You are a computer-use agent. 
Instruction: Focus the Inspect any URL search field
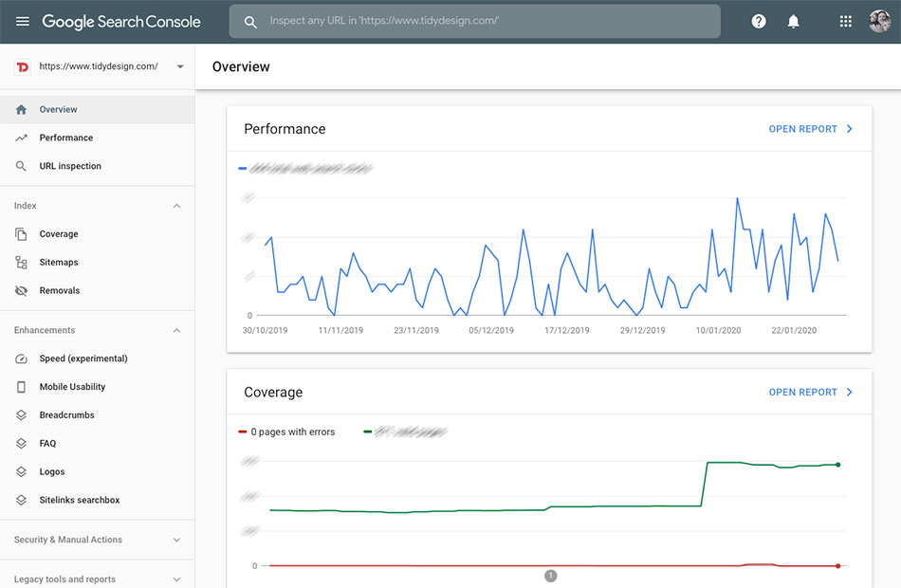click(474, 21)
